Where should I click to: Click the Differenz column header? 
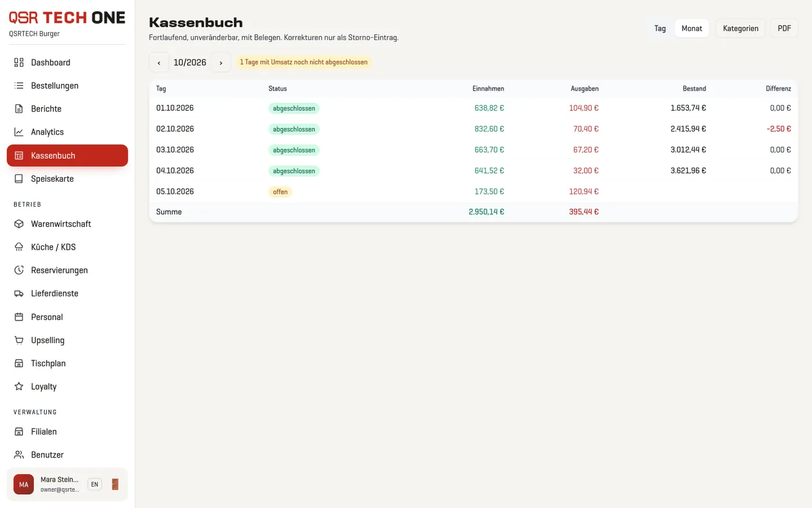[778, 89]
